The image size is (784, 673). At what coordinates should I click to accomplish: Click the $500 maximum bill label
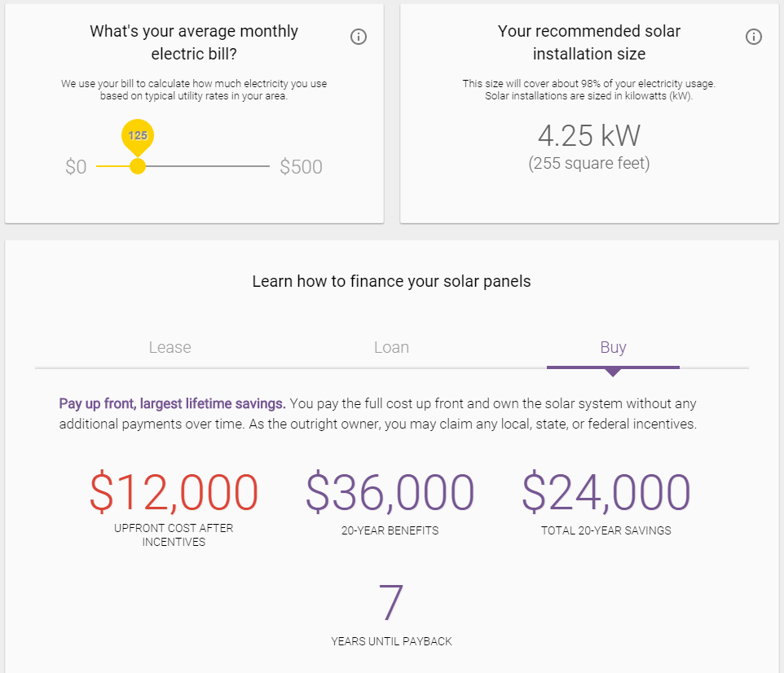301,167
